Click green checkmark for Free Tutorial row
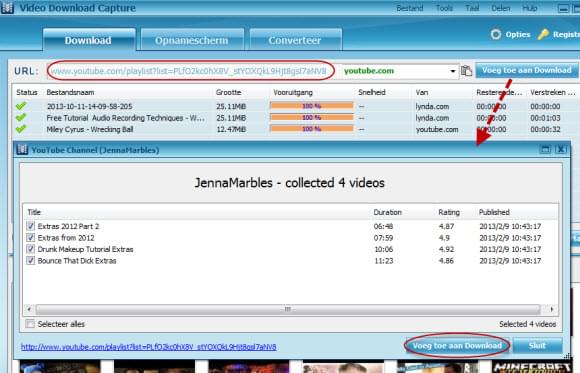 point(21,117)
